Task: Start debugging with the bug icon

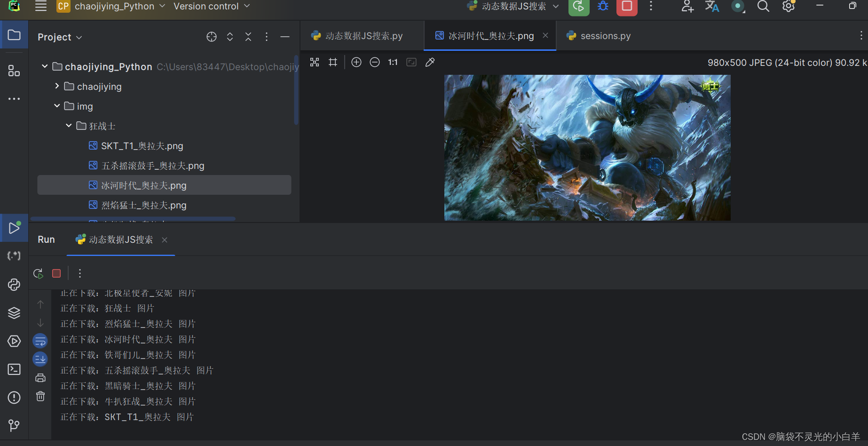Action: [x=603, y=6]
